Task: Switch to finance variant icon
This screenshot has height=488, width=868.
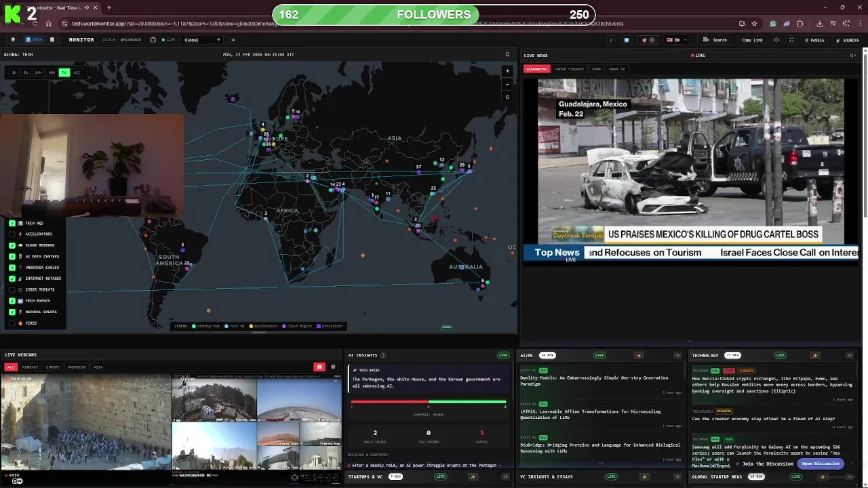Action: coord(52,40)
